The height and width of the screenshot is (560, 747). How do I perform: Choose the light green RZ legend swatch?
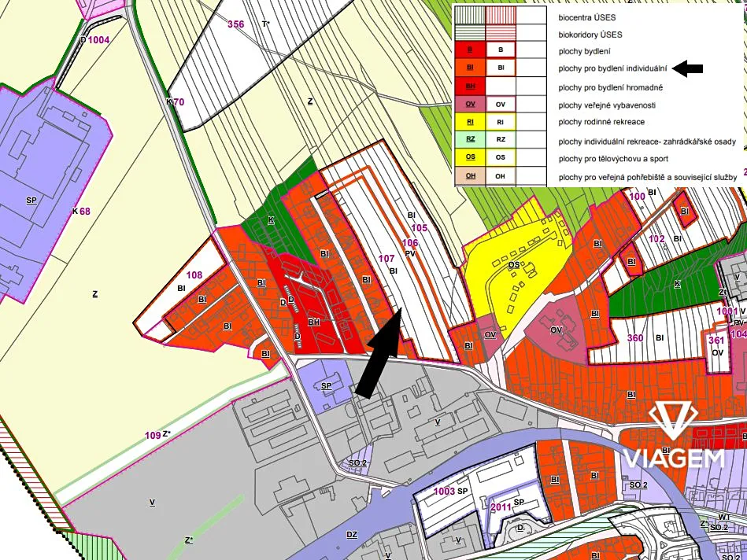pyautogui.click(x=470, y=139)
